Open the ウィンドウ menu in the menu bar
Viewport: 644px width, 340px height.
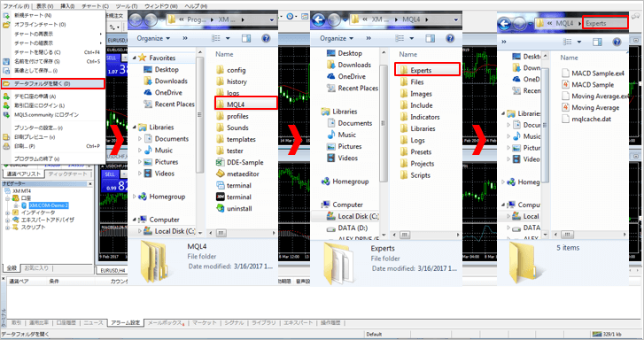coord(161,6)
